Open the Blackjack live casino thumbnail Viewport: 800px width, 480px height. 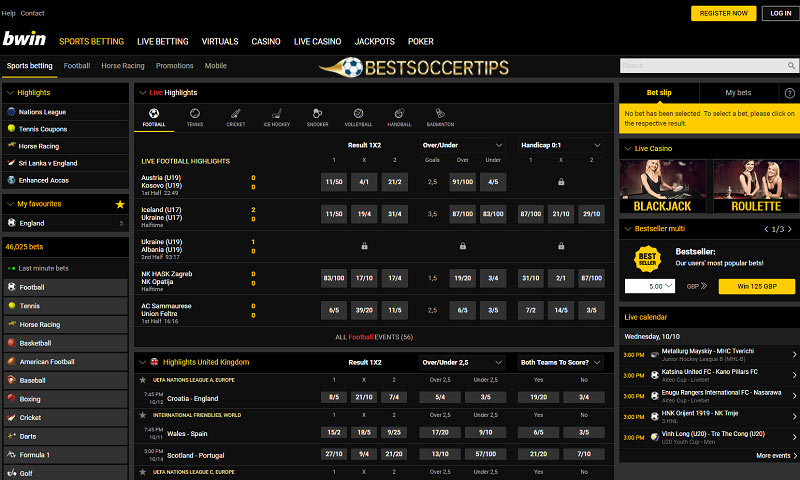point(663,186)
